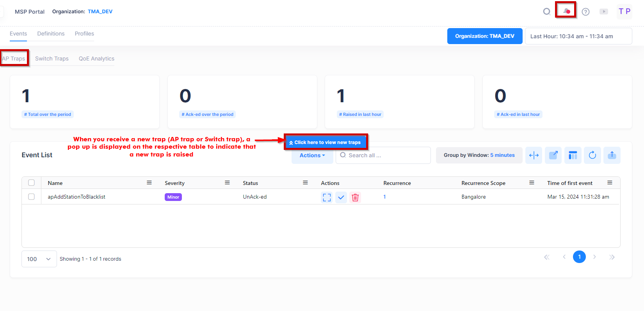Toggle the select-all checkbox in table header
Screen dimensions: 644x311
pyautogui.click(x=32, y=183)
